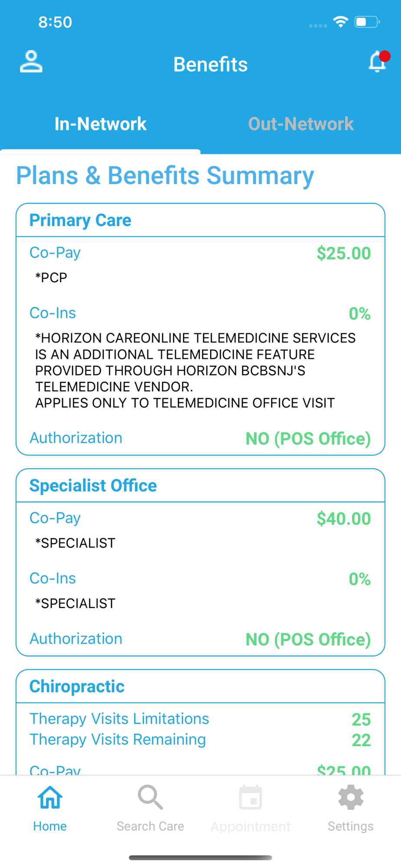The width and height of the screenshot is (401, 868).
Task: Switch to the Out-Network tab
Action: click(301, 124)
